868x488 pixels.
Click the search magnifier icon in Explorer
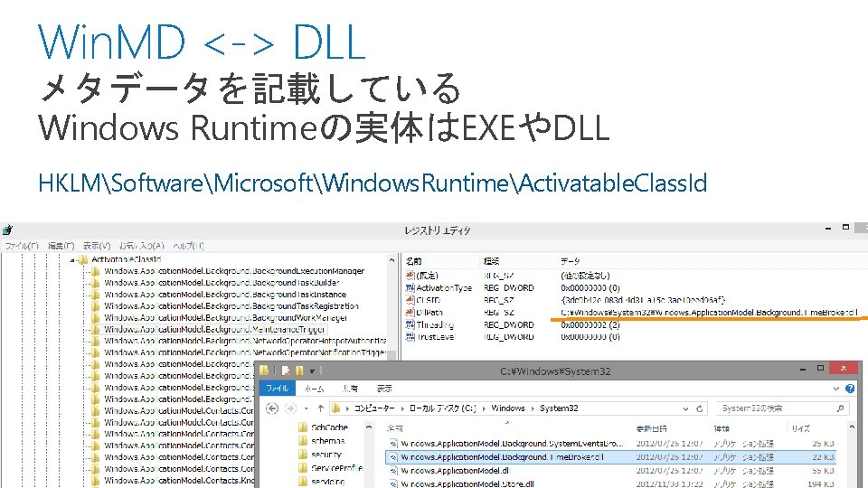pos(840,408)
